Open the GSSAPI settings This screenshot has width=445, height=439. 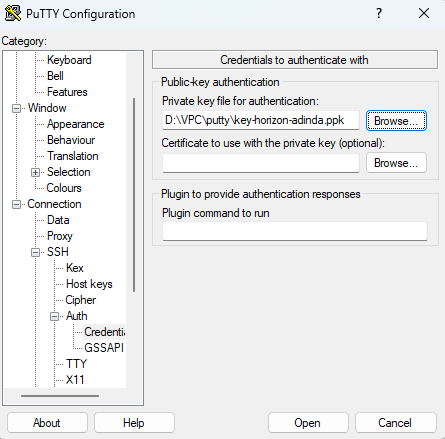tap(104, 348)
